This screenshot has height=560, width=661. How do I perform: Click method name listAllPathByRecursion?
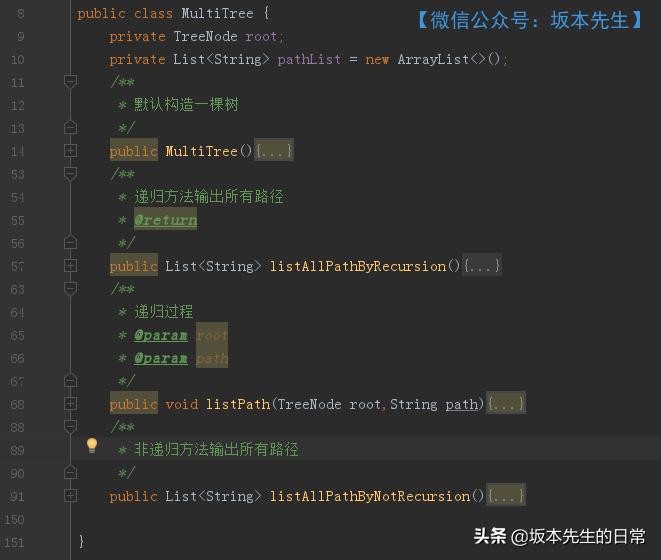pyautogui.click(x=358, y=266)
